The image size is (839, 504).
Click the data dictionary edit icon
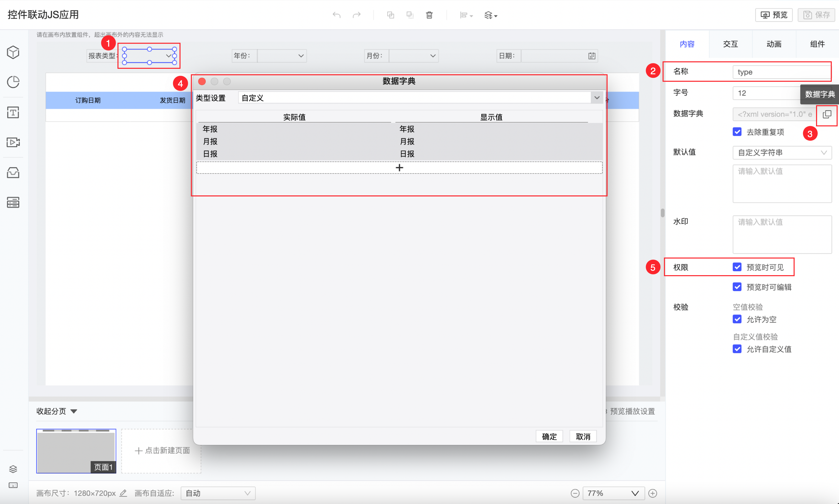tap(827, 114)
